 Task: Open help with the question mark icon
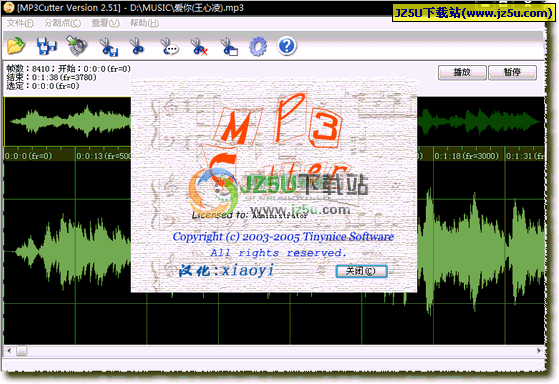[x=287, y=46]
